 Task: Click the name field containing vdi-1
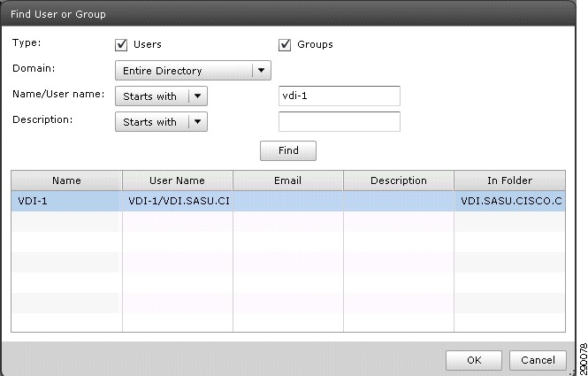coord(340,96)
